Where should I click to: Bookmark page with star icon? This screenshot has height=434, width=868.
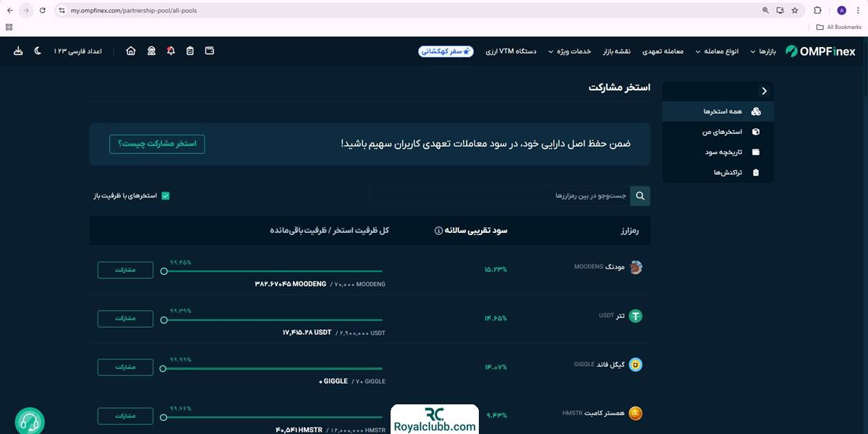[x=795, y=10]
